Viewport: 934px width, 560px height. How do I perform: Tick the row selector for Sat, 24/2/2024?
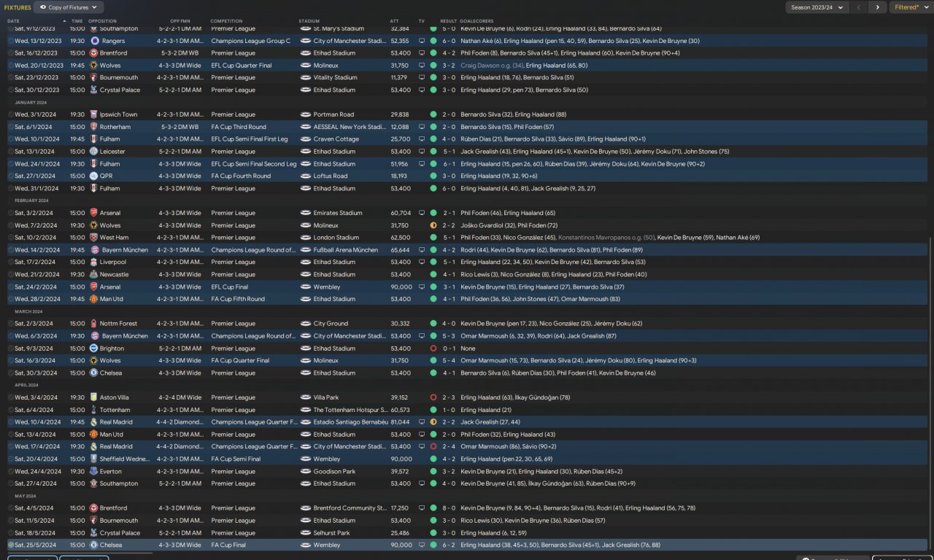tap(10, 287)
